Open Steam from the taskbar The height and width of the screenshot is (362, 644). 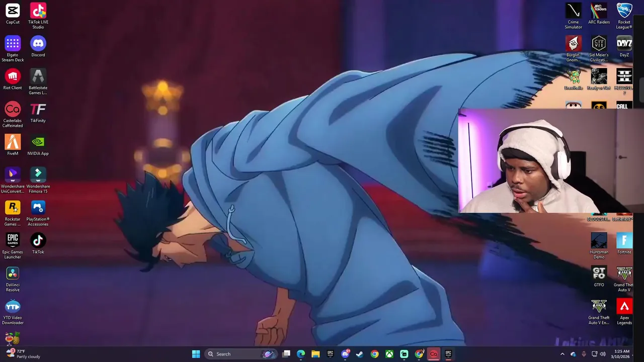pyautogui.click(x=360, y=354)
